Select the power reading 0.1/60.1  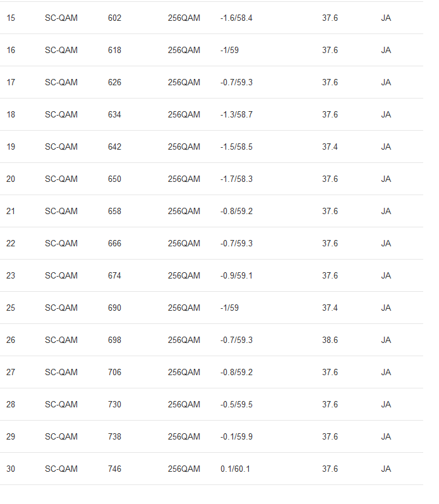(235, 469)
